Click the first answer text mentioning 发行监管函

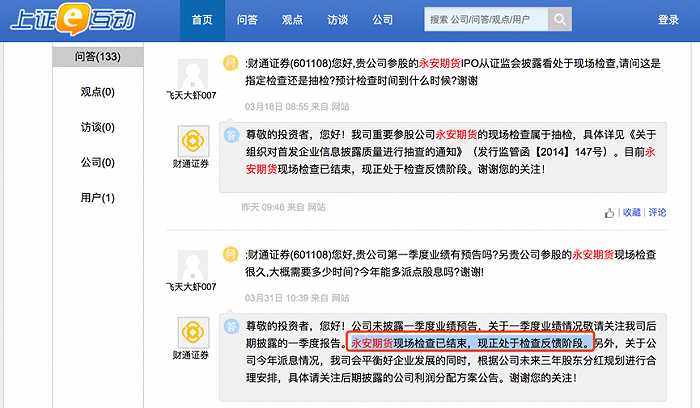click(451, 152)
